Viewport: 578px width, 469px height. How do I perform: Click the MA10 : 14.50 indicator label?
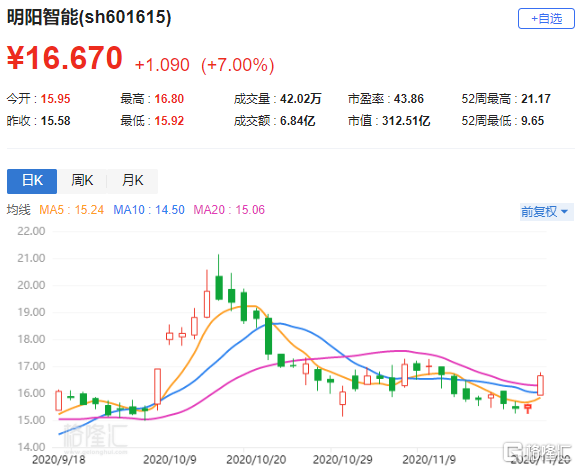(x=149, y=210)
